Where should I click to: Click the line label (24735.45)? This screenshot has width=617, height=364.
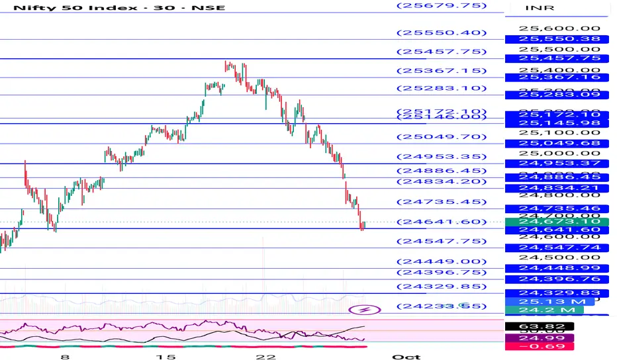pos(442,202)
